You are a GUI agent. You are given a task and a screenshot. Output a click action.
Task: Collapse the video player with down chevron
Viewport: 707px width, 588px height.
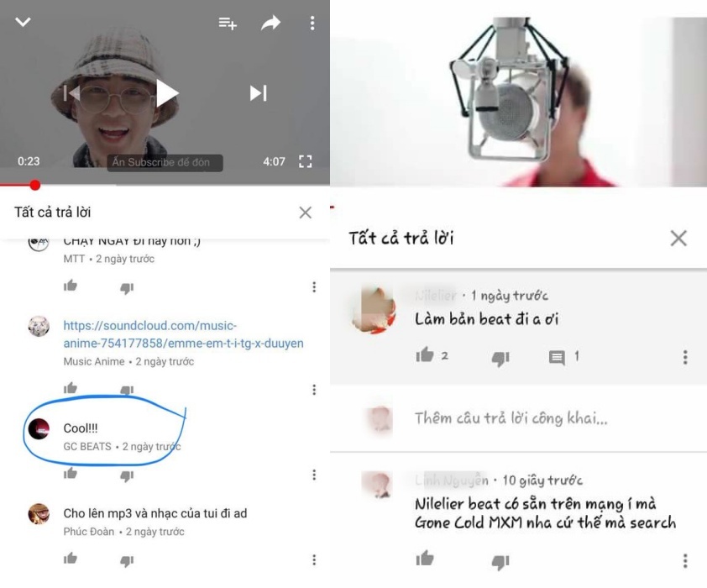pyautogui.click(x=23, y=22)
